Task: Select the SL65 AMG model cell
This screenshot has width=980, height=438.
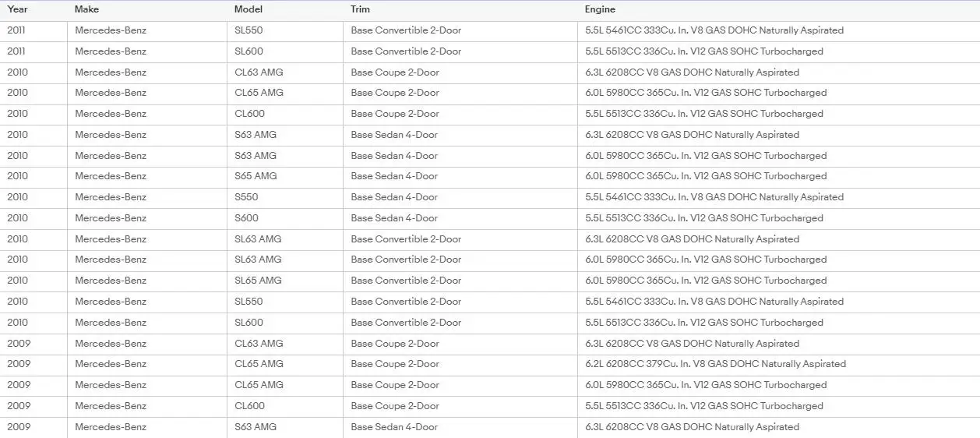Action: 285,281
